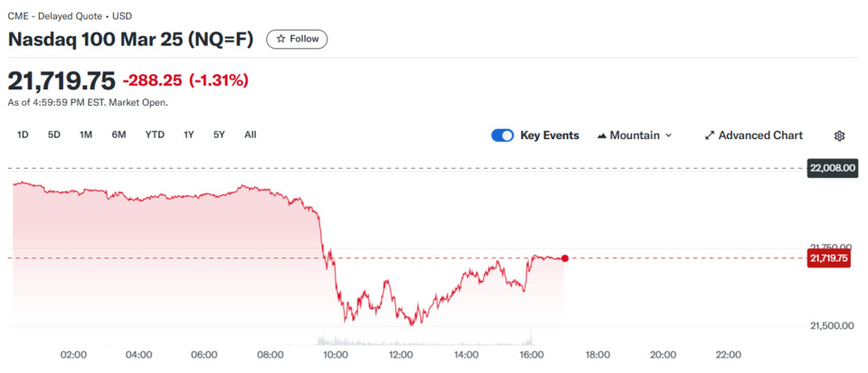
Task: Click the 22,008.00 previous close label
Action: (x=830, y=167)
